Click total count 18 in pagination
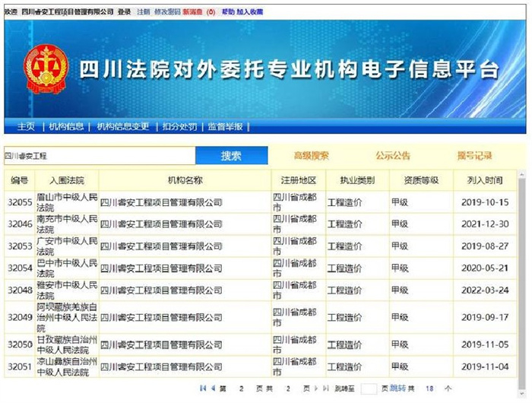 pyautogui.click(x=429, y=389)
